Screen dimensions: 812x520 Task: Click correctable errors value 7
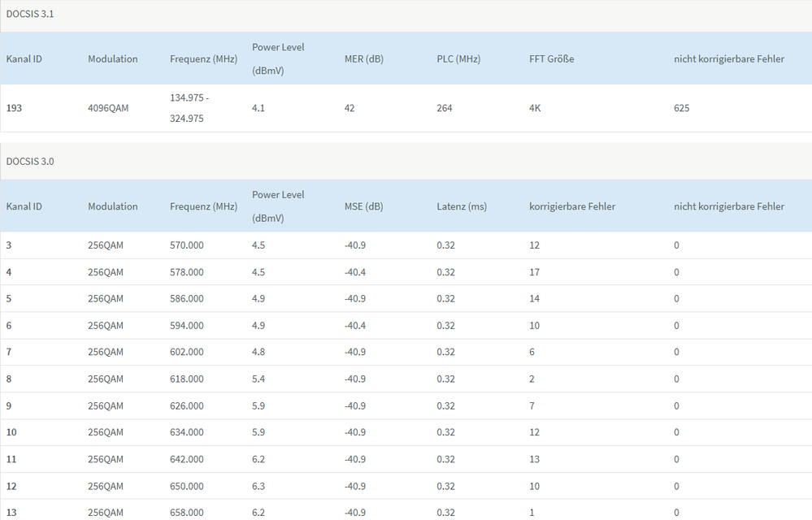(x=532, y=405)
